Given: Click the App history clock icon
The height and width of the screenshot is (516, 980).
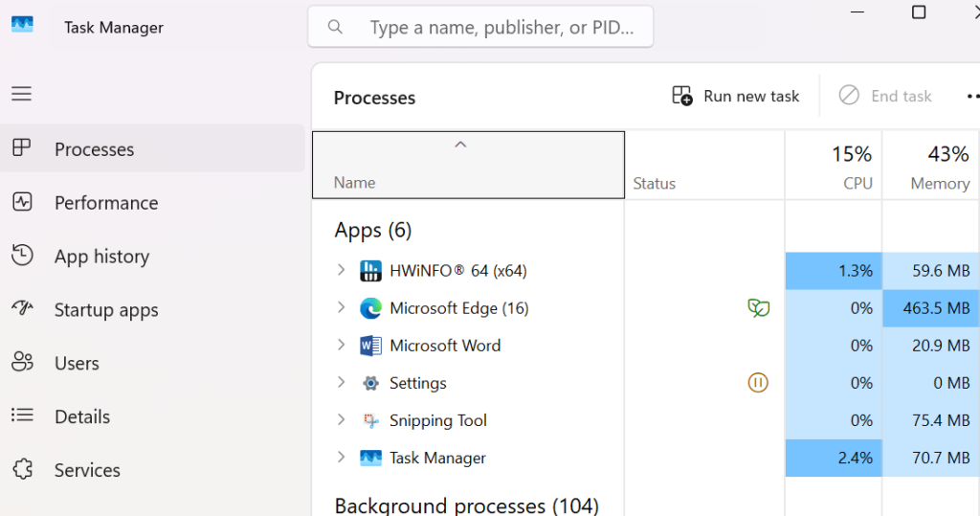Looking at the screenshot, I should point(22,256).
